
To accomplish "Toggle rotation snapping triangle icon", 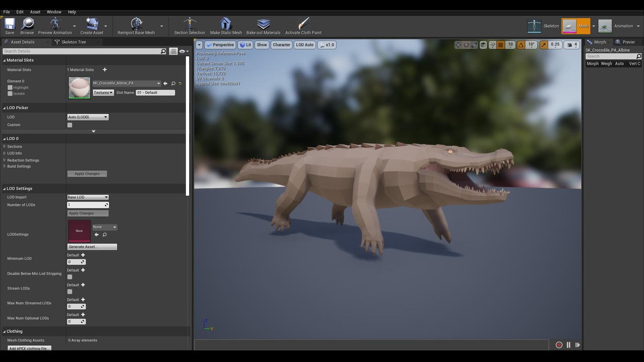I will click(x=521, y=45).
